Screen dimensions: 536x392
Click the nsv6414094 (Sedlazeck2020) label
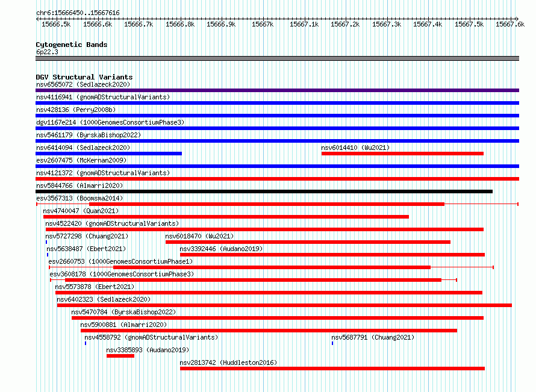tap(83, 148)
